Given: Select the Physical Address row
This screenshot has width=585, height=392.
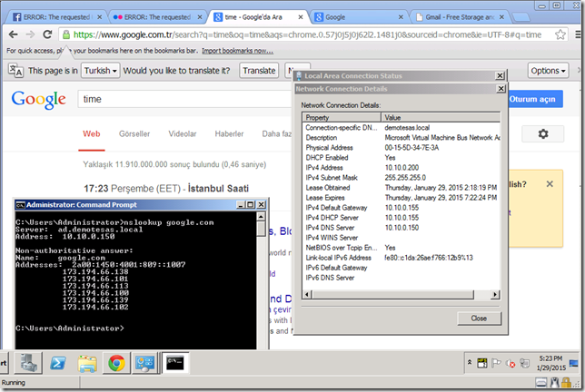Looking at the screenshot, I should 402,148.
